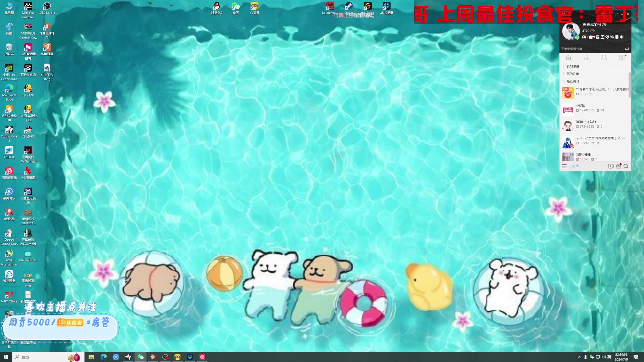The width and height of the screenshot is (644, 362).
Task: Open the 酷狗音乐 desktop icon
Action: pos(9,193)
